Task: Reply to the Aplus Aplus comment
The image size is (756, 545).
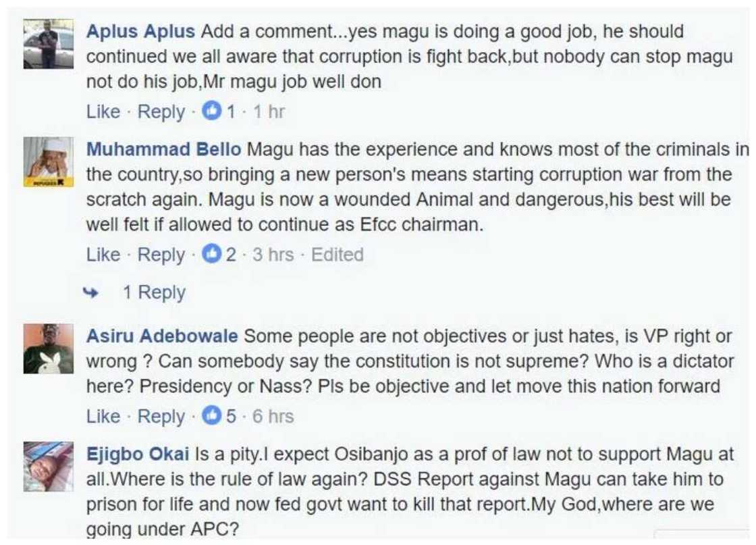Action: coord(161,112)
